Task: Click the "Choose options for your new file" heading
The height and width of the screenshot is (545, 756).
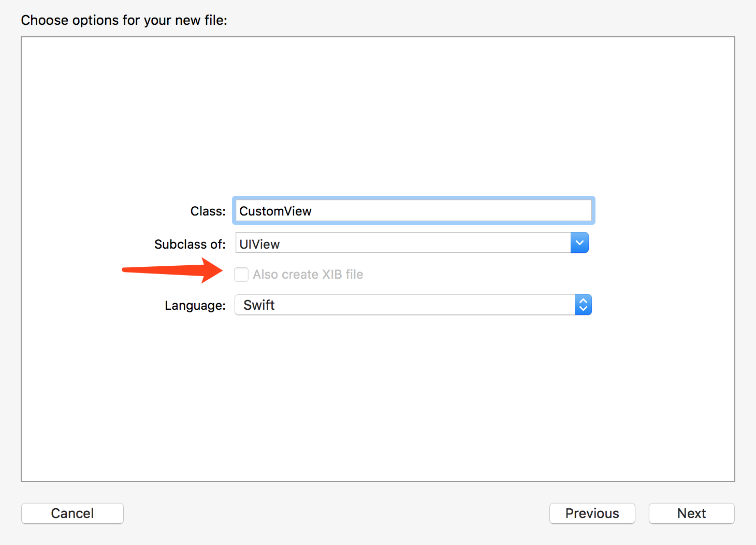Action: click(124, 20)
